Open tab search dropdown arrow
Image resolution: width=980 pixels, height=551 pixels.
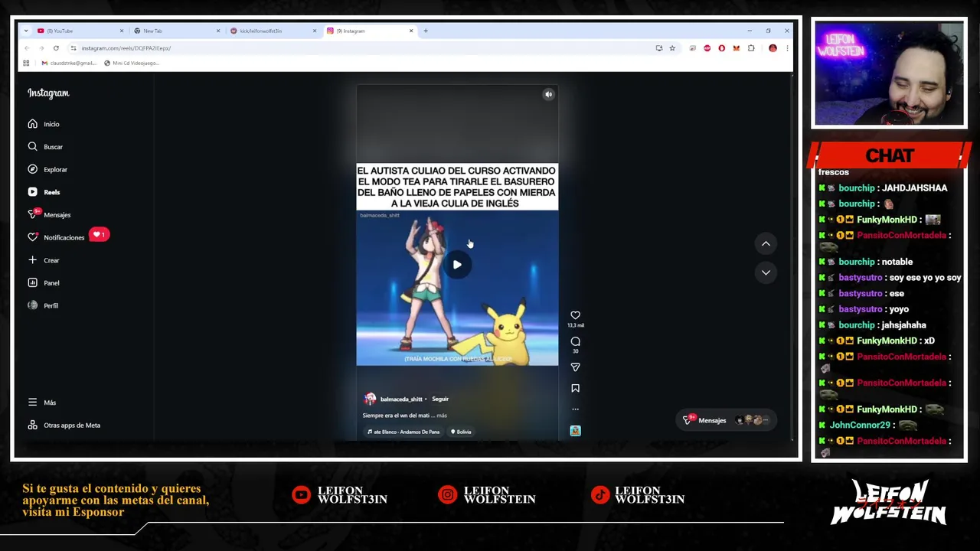pyautogui.click(x=26, y=31)
